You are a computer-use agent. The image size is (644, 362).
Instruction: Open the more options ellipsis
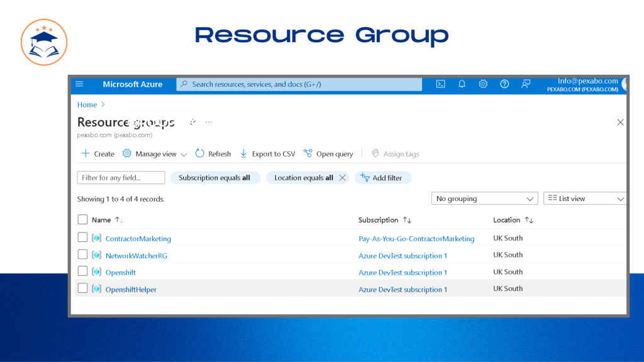[209, 122]
